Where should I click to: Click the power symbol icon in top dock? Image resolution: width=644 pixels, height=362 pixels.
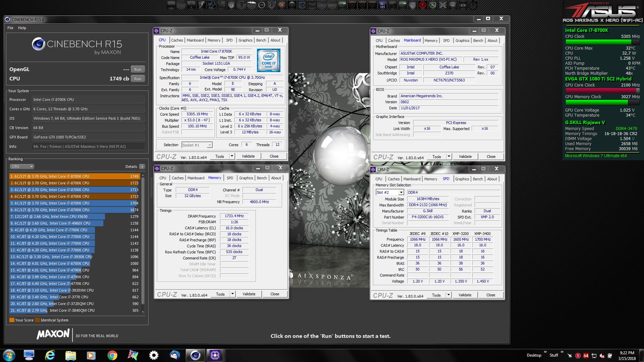(473, 5)
